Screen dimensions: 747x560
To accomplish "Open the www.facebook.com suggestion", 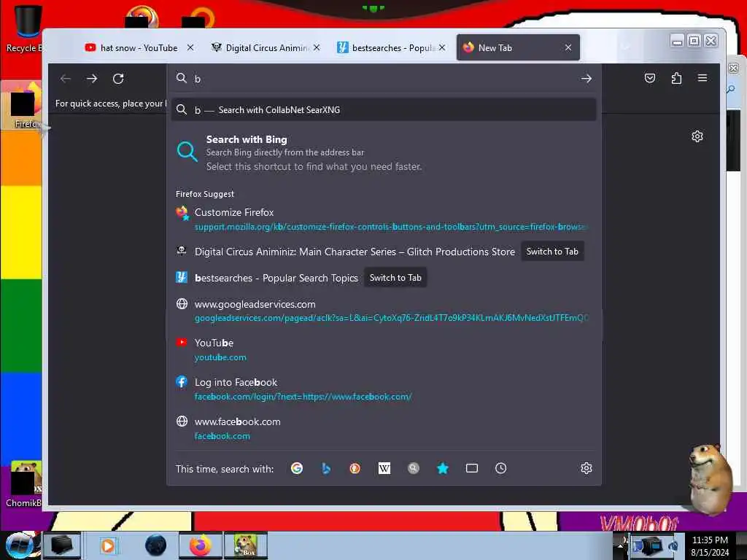I will pos(384,428).
